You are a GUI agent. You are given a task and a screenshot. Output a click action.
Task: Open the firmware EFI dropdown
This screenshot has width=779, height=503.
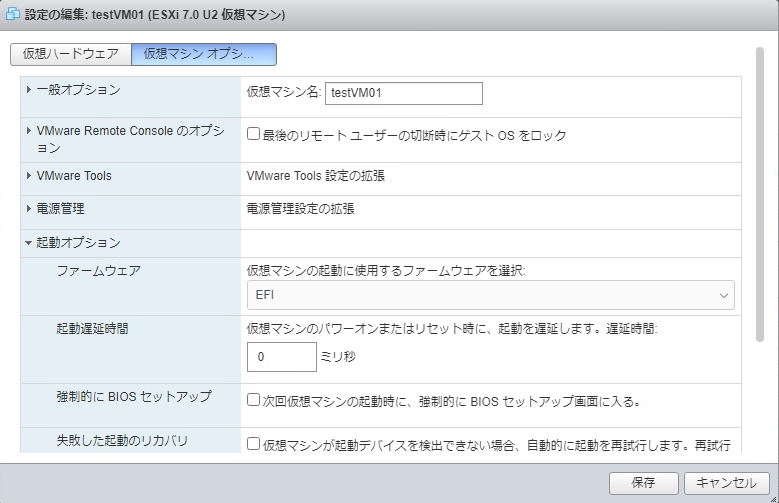point(490,295)
